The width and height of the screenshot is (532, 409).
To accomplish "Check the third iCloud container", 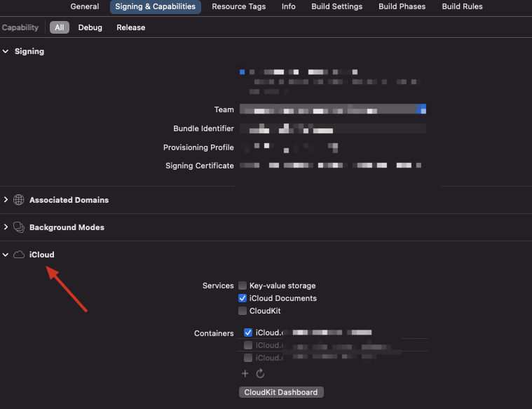I will click(248, 358).
